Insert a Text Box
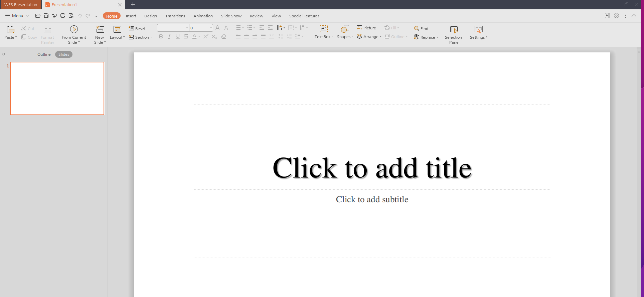Viewport: 644px width, 297px height. pos(323,29)
